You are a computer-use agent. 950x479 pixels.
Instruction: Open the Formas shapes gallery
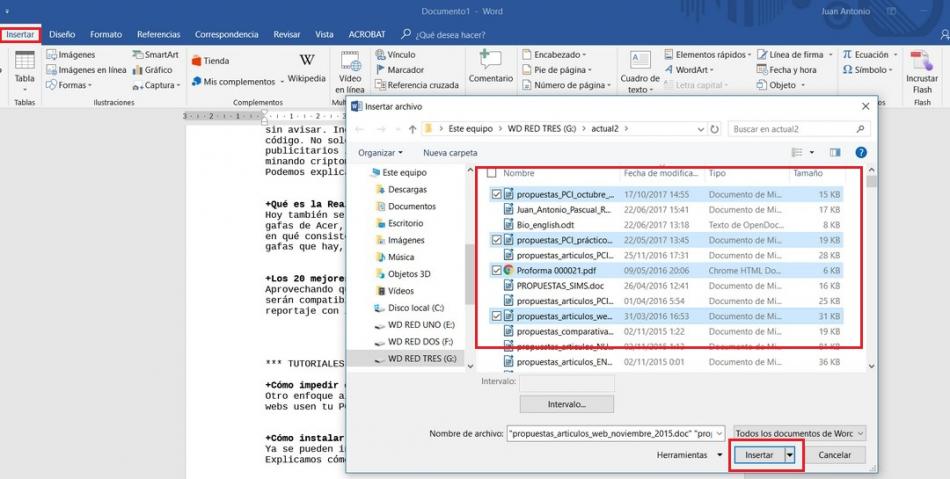pyautogui.click(x=68, y=85)
